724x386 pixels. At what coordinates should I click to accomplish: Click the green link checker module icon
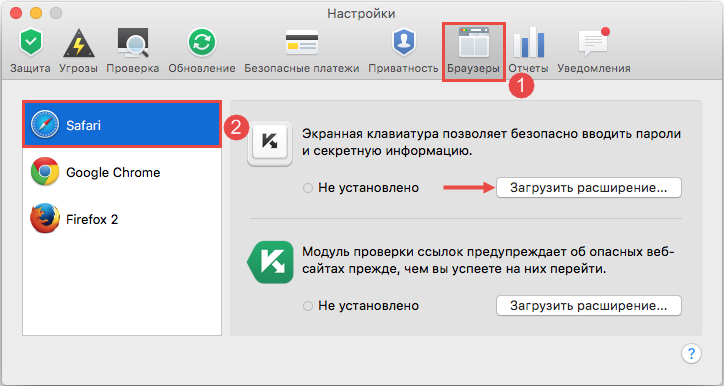[x=271, y=262]
